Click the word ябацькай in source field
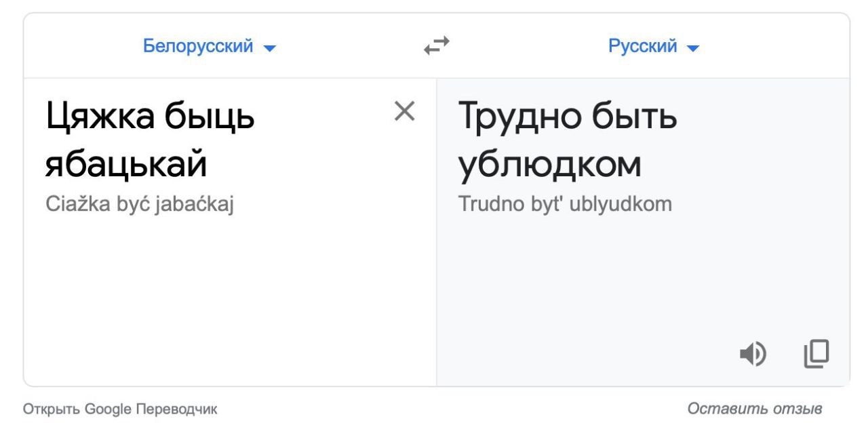Image resolution: width=868 pixels, height=438 pixels. pyautogui.click(x=125, y=165)
